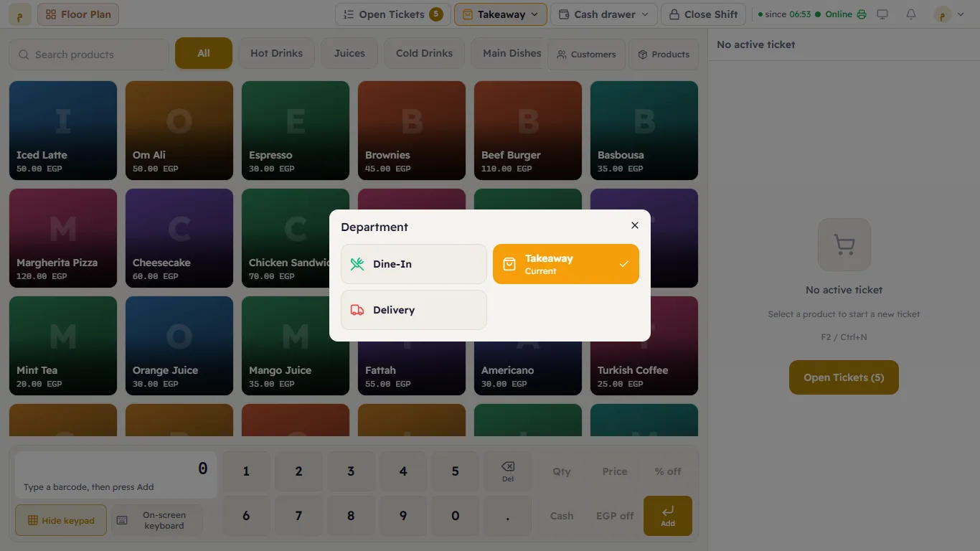Click the Add enter key
Viewport: 980px width, 551px height.
(x=668, y=516)
